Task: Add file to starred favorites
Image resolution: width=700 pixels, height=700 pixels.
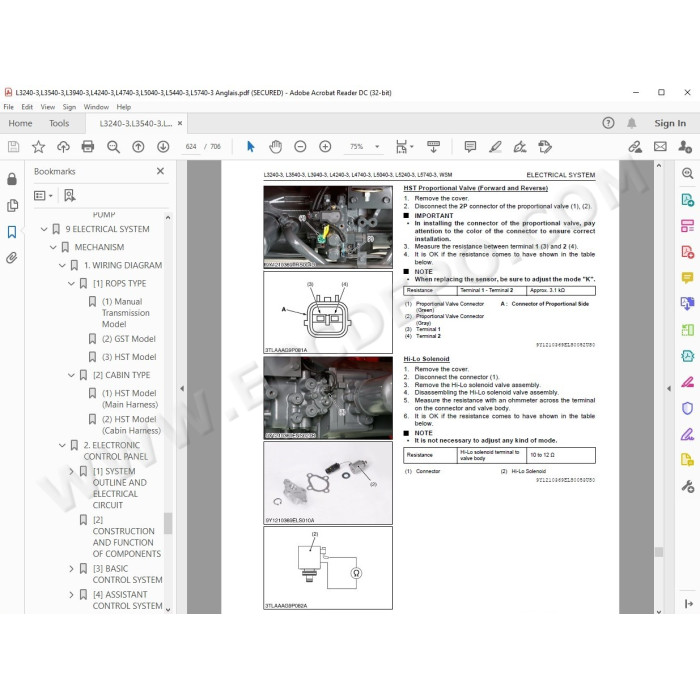Action: tap(38, 146)
